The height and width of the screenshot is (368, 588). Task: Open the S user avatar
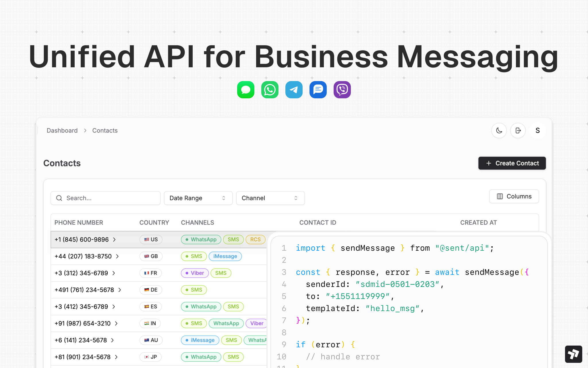pyautogui.click(x=537, y=131)
